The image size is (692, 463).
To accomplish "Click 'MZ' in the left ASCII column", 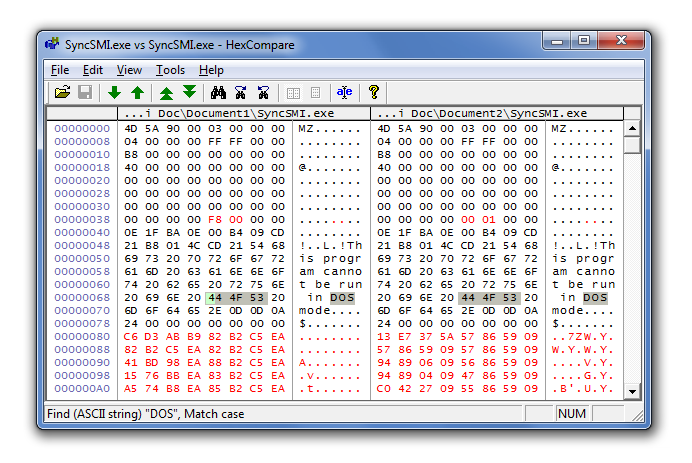I will tap(306, 129).
